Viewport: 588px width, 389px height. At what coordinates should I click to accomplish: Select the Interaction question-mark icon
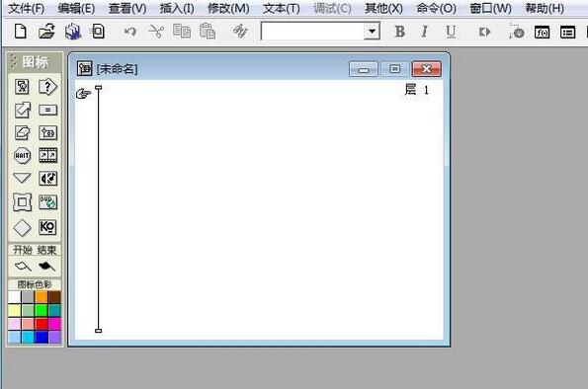click(47, 87)
